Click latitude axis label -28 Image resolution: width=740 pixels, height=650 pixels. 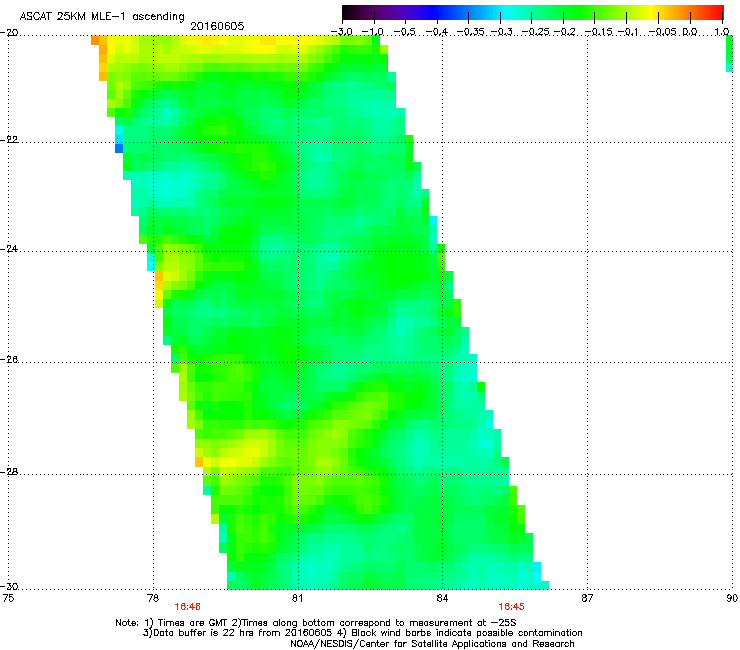pyautogui.click(x=9, y=472)
